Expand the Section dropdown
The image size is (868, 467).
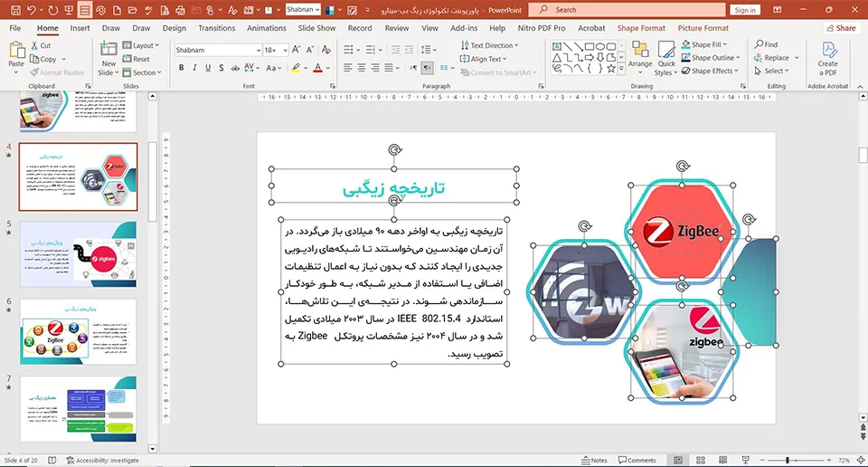point(142,72)
